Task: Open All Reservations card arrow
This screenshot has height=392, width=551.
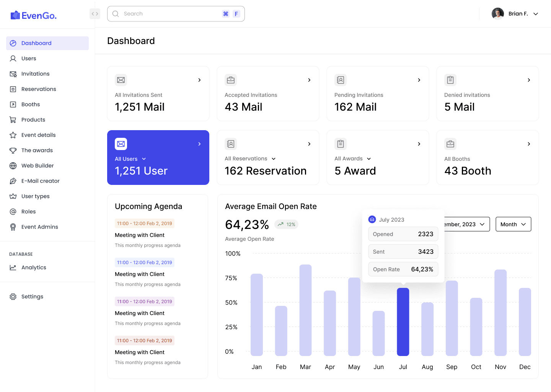Action: (309, 144)
